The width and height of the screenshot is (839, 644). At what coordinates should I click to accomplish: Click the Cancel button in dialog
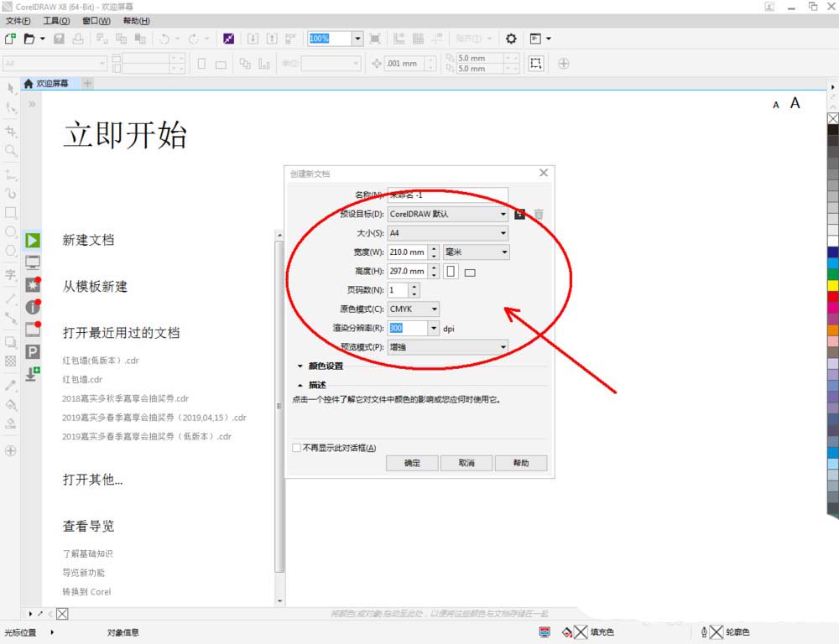tap(466, 463)
